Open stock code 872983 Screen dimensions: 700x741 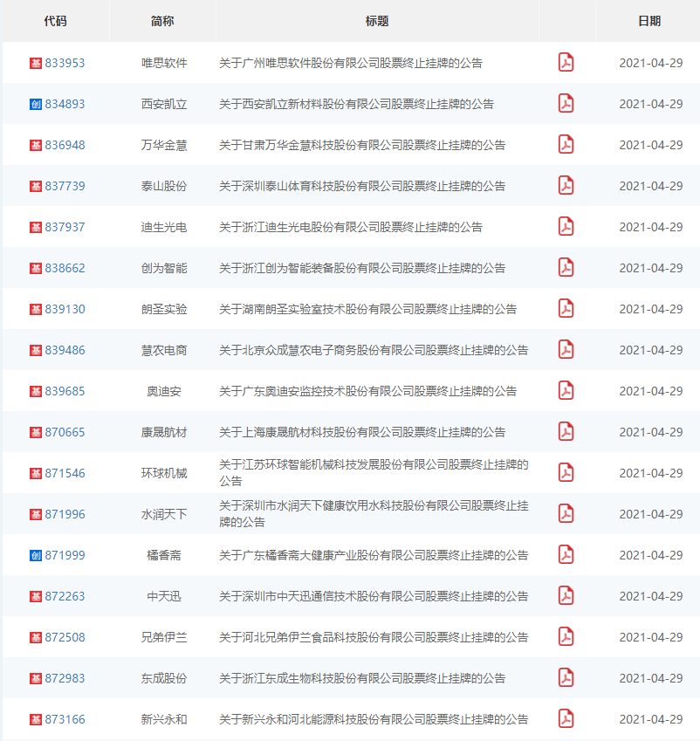[x=65, y=679]
